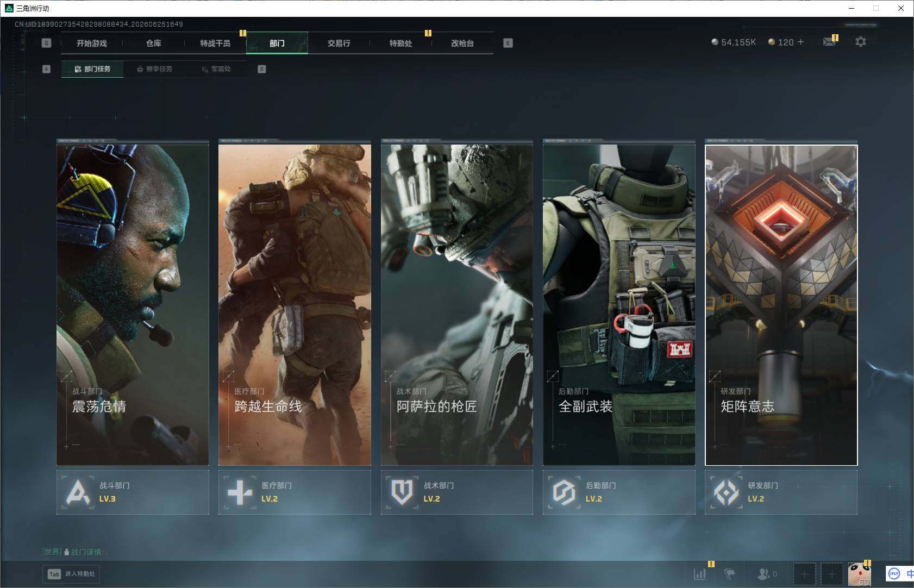
Task: Click the iFLY input method icon
Action: [x=894, y=573]
